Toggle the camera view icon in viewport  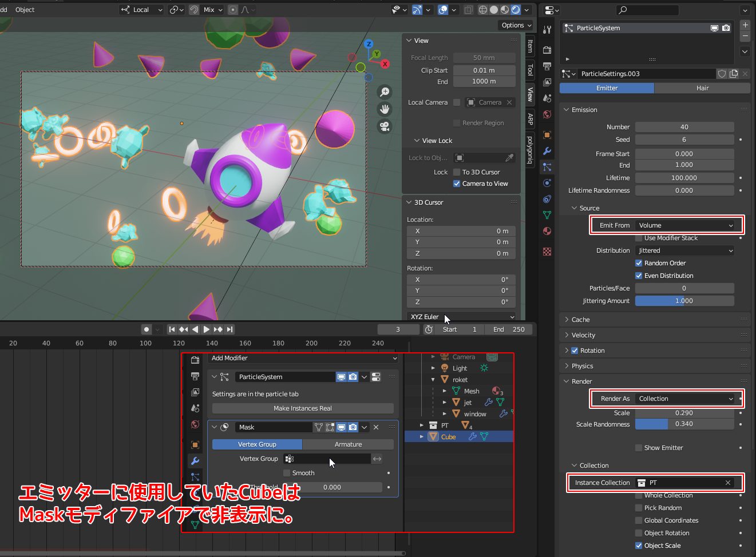pyautogui.click(x=385, y=126)
